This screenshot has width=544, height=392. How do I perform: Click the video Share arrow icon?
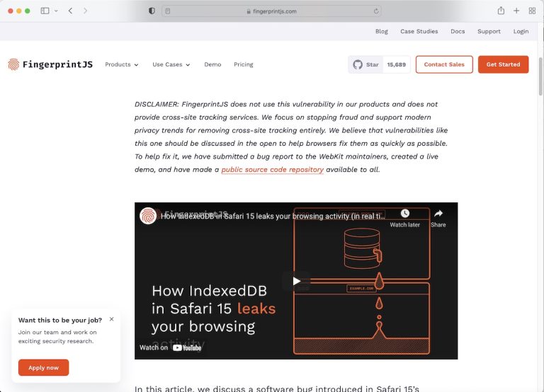pos(438,214)
